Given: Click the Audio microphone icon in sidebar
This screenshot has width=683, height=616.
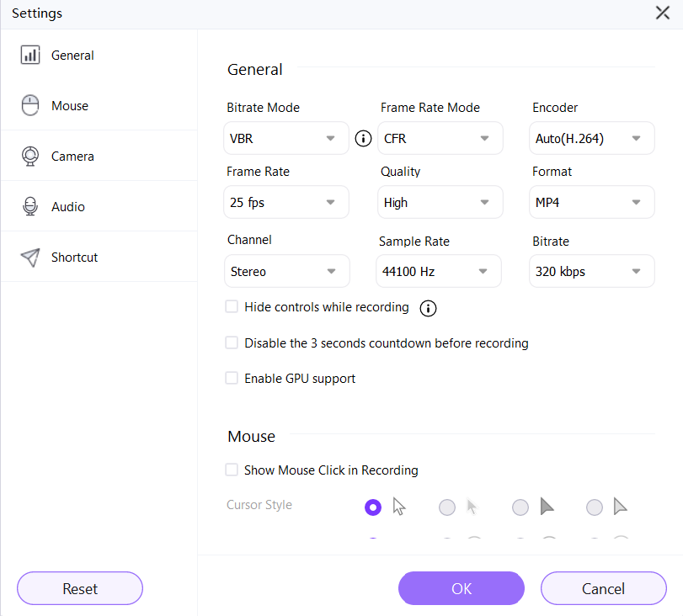Looking at the screenshot, I should (30, 206).
